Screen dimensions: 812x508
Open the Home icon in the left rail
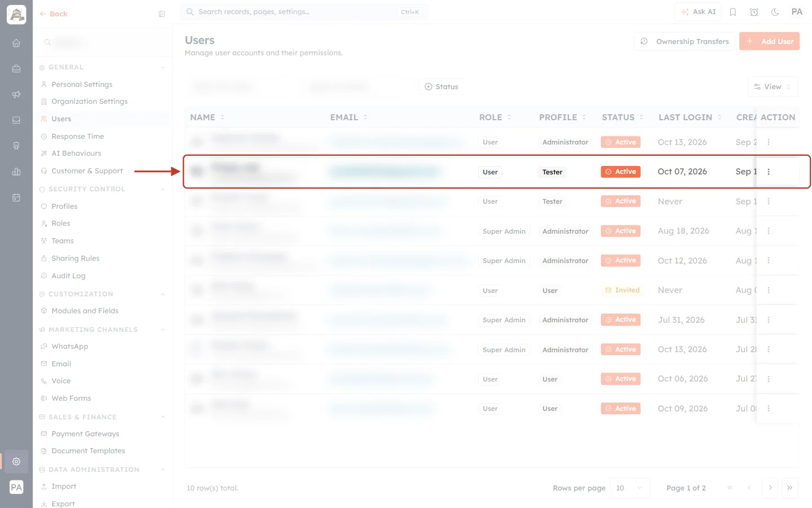(x=16, y=43)
